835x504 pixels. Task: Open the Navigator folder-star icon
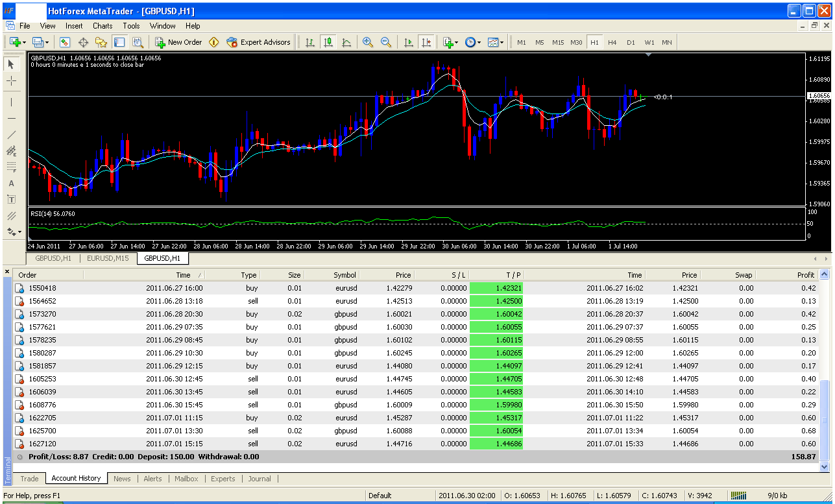pyautogui.click(x=101, y=42)
